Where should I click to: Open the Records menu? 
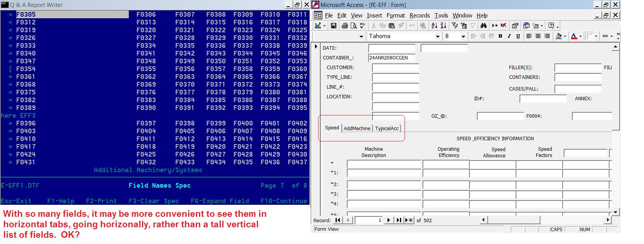pos(419,16)
